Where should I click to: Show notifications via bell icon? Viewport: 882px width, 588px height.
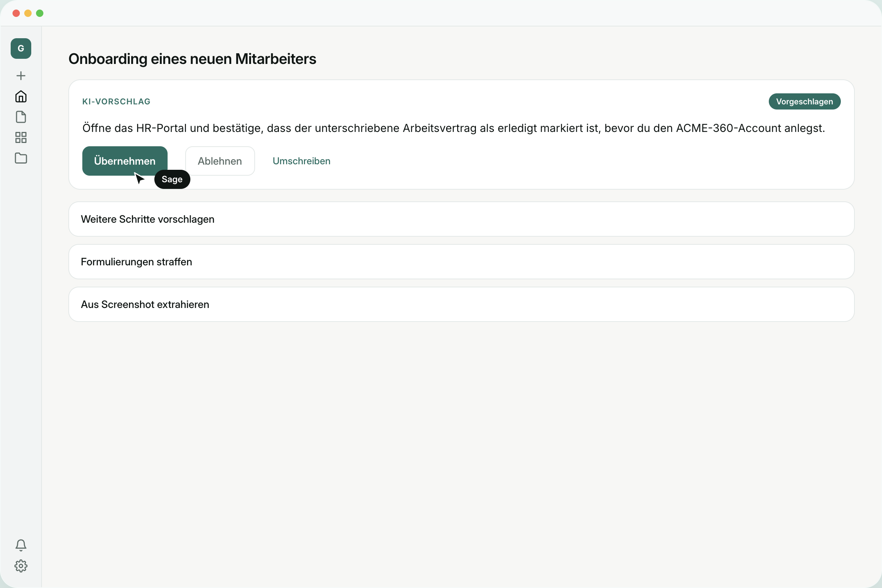point(21,545)
